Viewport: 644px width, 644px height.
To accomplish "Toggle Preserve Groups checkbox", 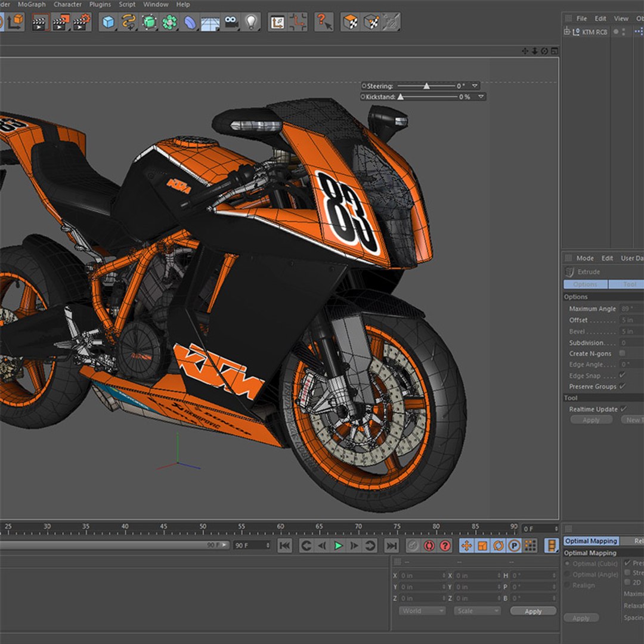I will pos(622,386).
